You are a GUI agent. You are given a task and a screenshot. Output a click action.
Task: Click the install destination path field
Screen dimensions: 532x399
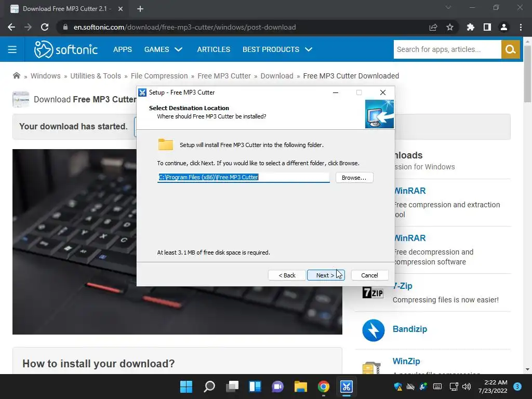[x=243, y=177]
